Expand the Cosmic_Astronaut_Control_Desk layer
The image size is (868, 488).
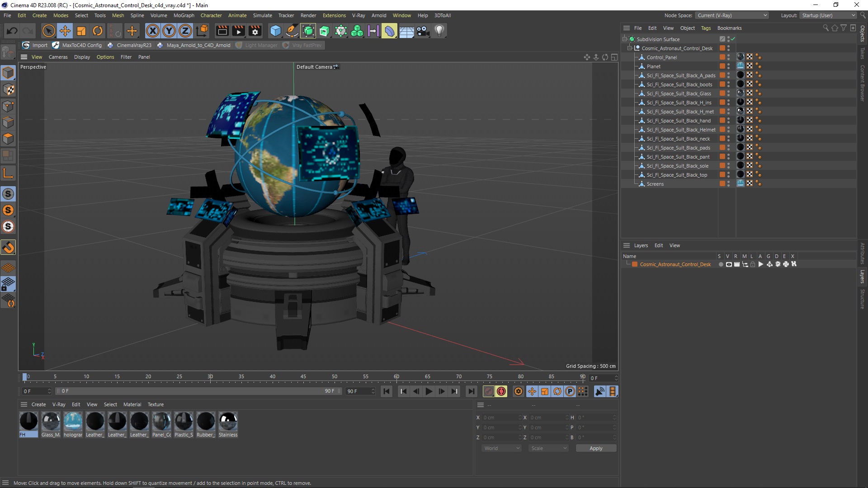point(627,264)
